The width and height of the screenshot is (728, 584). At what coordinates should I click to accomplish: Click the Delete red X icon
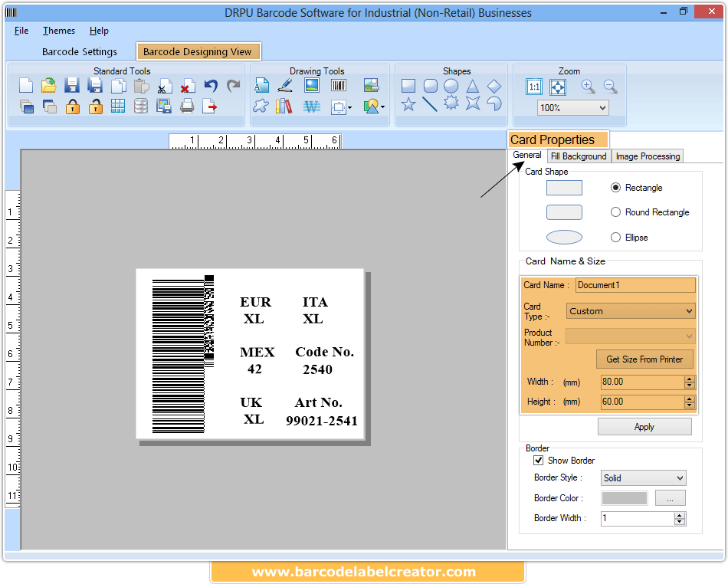187,86
